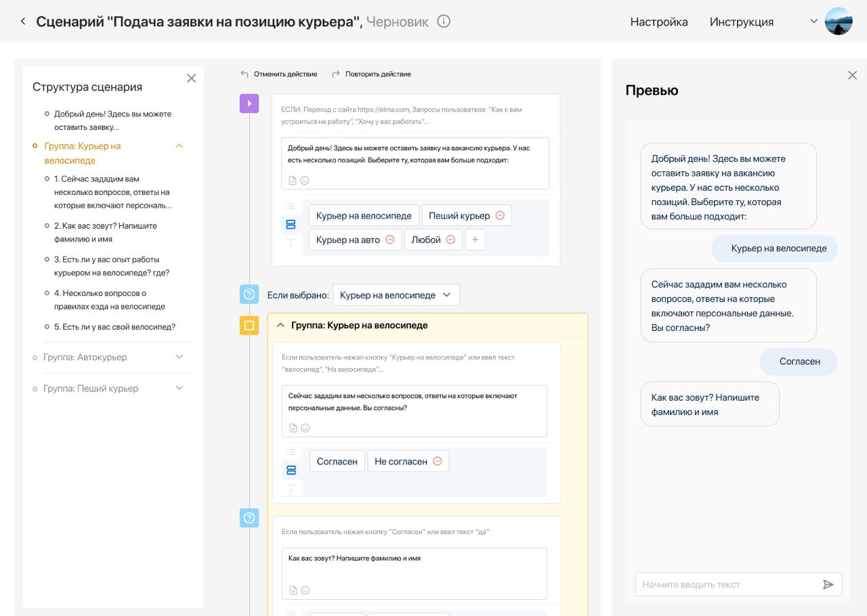Screen dimensions: 867x616
Task: Open the Инструкция menu item
Action: coord(741,22)
